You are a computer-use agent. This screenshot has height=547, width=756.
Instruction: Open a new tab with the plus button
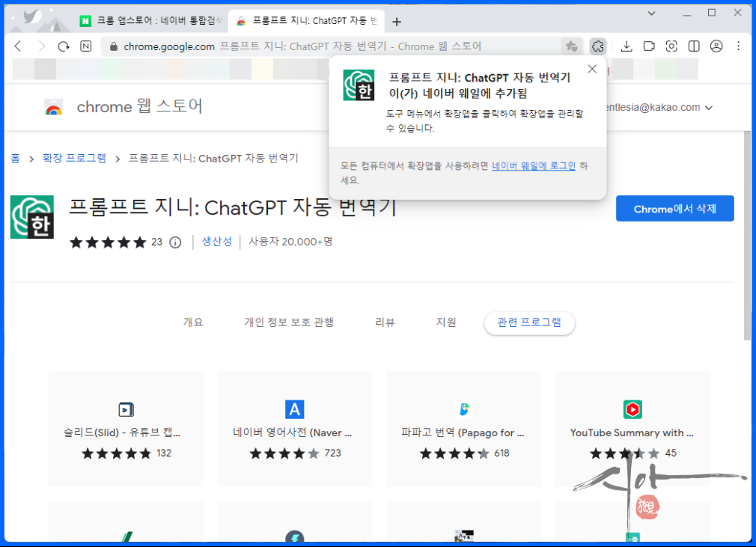pos(397,22)
